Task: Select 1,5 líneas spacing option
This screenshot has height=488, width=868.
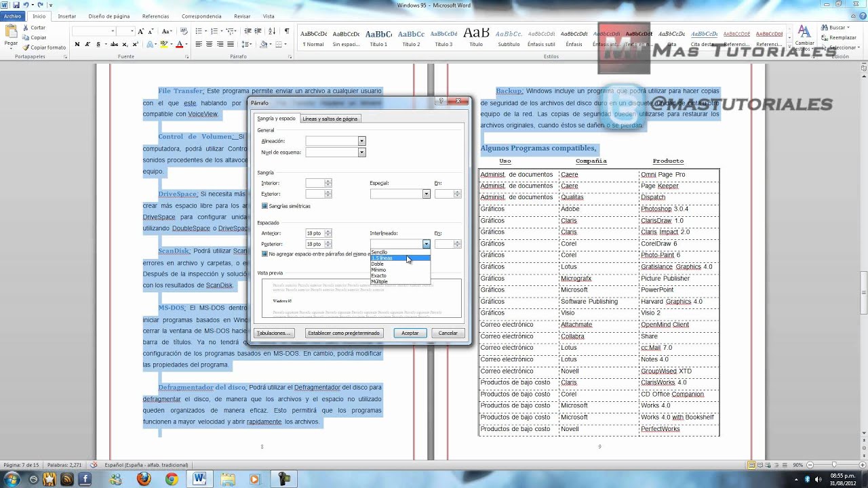Action: (400, 258)
